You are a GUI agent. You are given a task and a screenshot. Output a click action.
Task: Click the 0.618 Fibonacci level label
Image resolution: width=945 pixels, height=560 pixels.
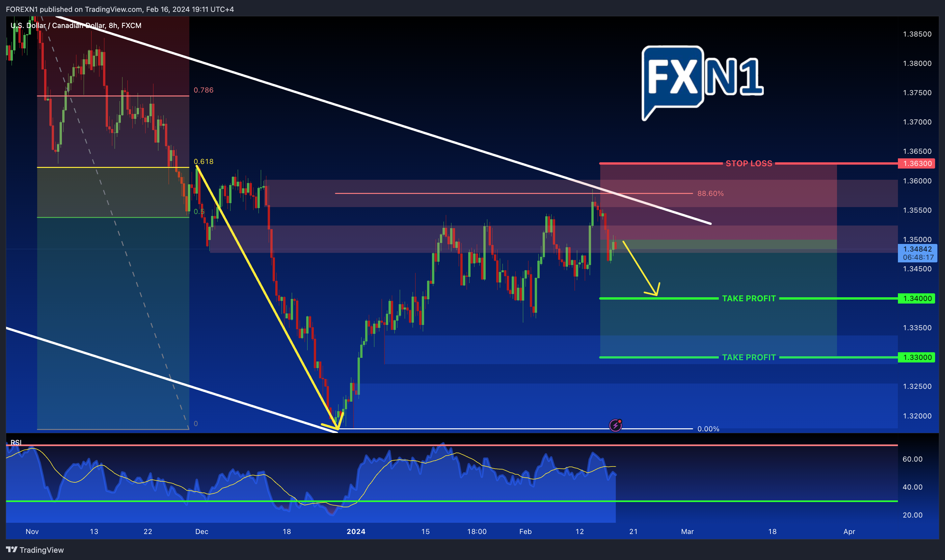click(x=203, y=162)
